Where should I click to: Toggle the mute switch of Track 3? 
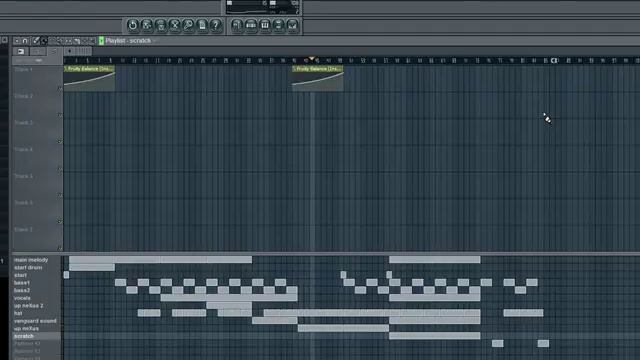60,142
